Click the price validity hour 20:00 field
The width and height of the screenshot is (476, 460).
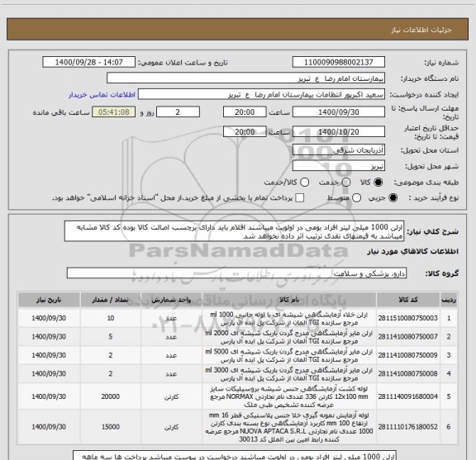245,131
